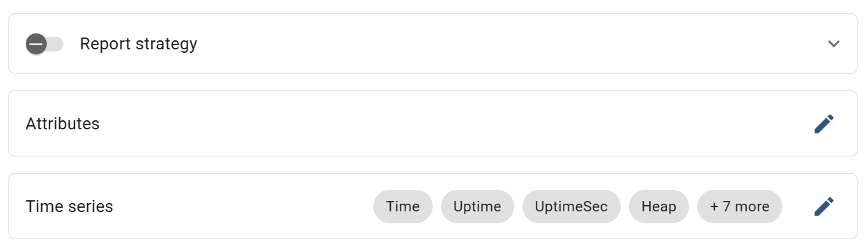Select the UptimeSec chip
Viewport: 868px width, 251px height.
tap(571, 207)
